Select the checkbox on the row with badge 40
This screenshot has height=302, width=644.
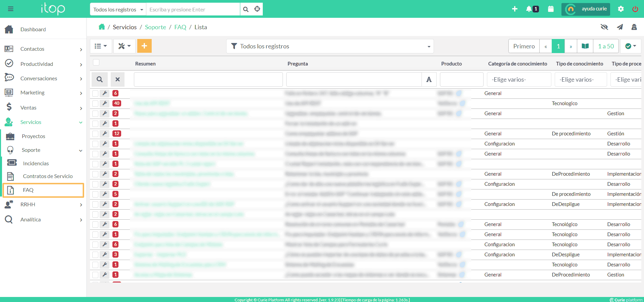96,103
